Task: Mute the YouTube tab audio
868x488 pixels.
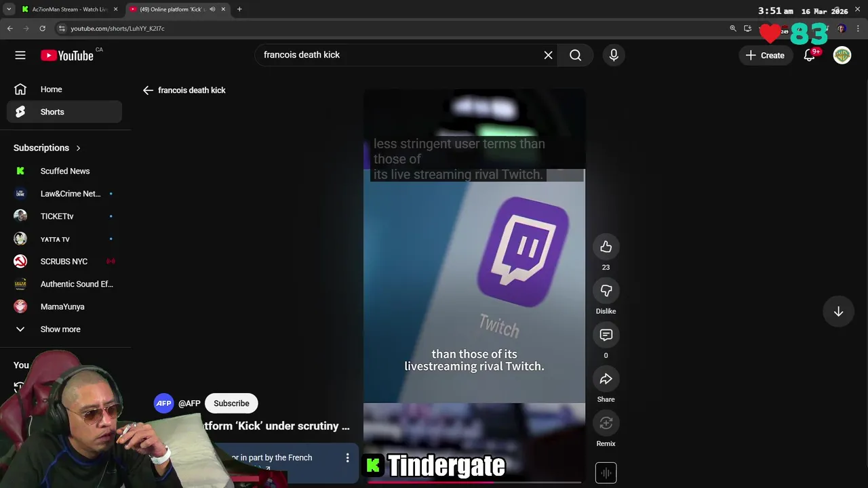Action: (212, 9)
